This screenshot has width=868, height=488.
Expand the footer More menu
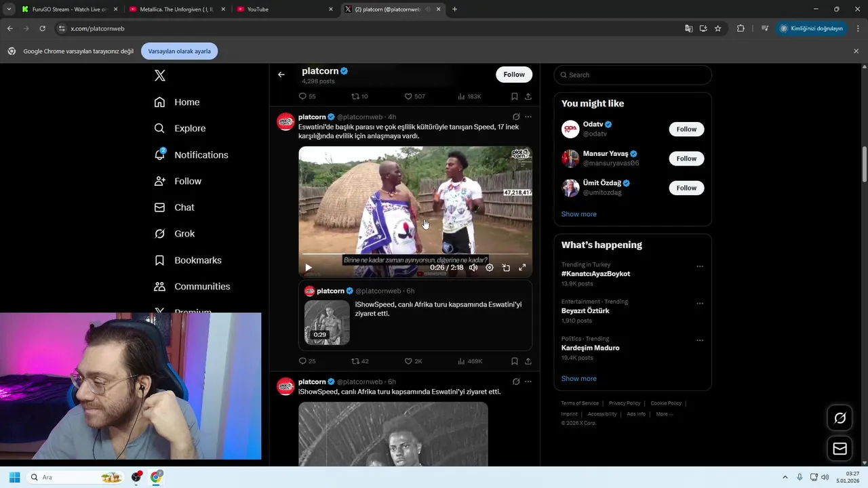664,414
